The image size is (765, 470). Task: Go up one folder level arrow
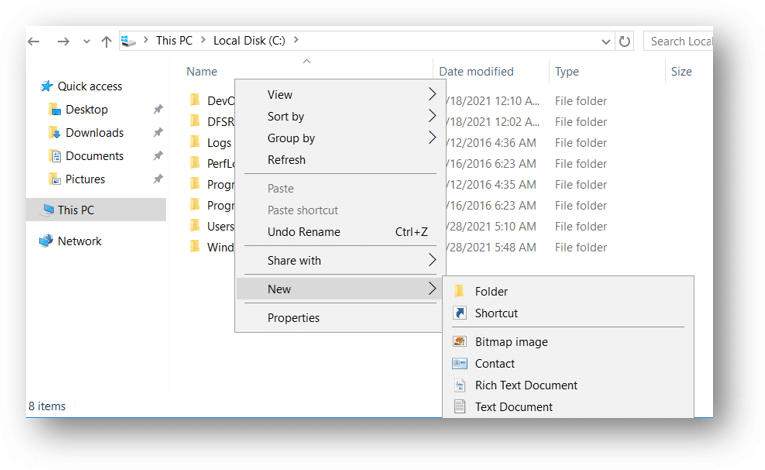point(106,41)
